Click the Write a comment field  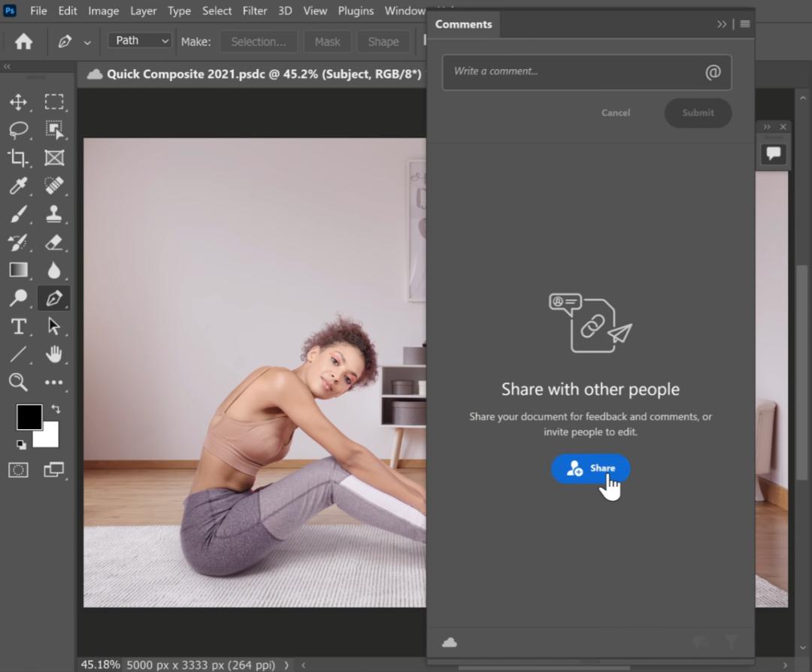(571, 72)
